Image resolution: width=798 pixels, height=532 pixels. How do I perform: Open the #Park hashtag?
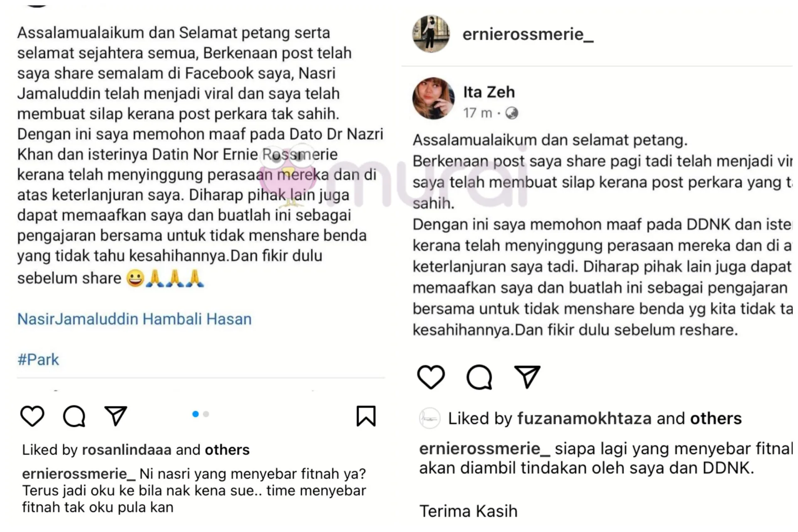(38, 360)
